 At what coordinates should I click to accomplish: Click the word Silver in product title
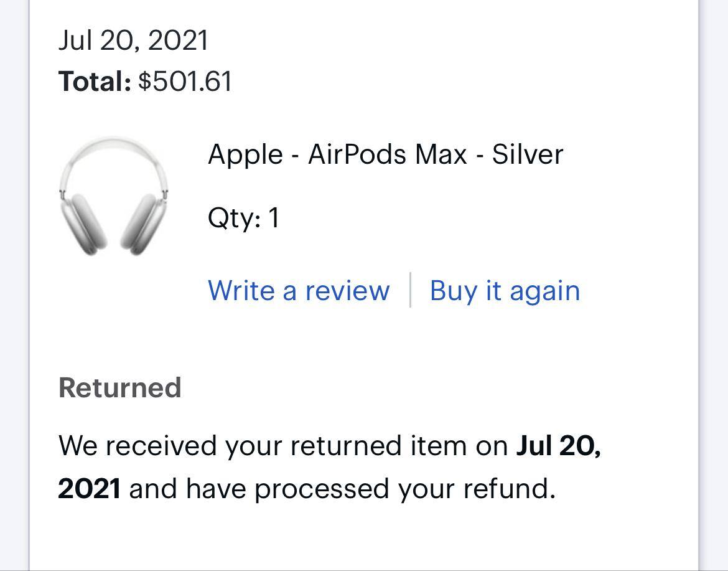tap(527, 154)
